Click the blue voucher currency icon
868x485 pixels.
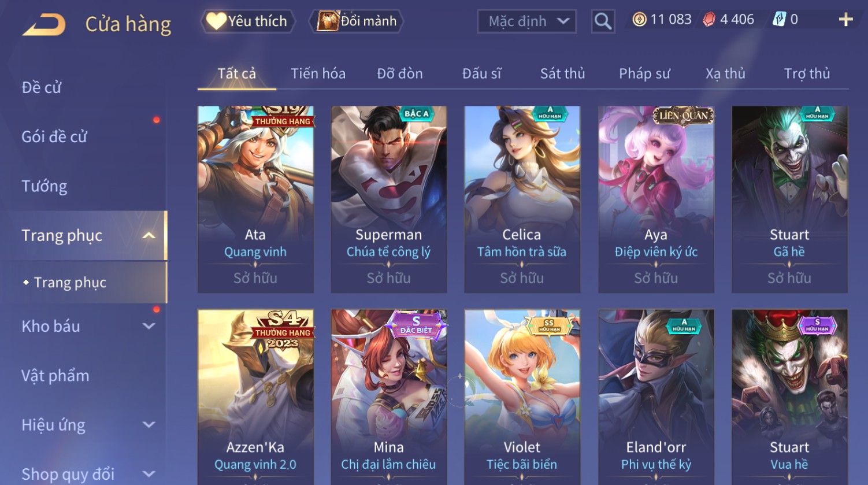pyautogui.click(x=780, y=20)
